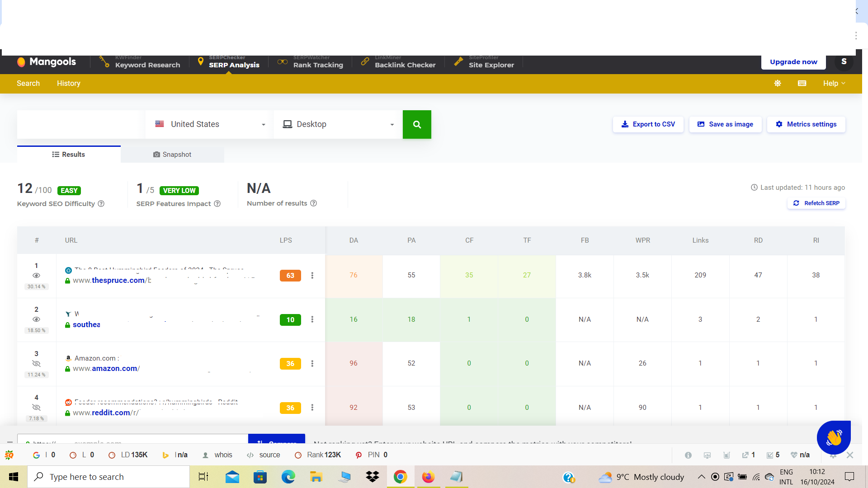The image size is (868, 488).
Task: Refetch the SERP data
Action: click(x=816, y=203)
